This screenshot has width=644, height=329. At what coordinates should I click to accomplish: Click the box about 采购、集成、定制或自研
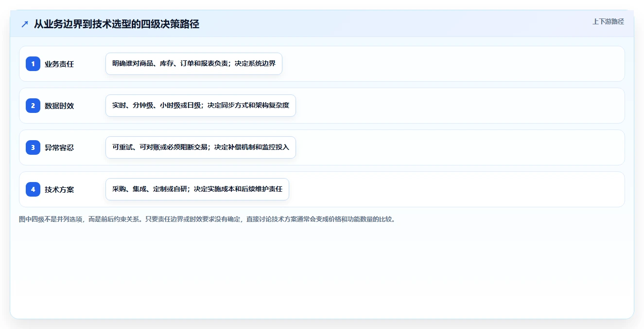pos(197,189)
